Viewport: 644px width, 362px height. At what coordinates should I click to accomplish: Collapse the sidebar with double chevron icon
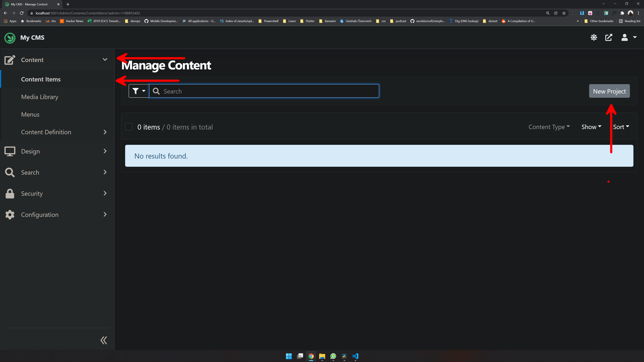tap(104, 340)
